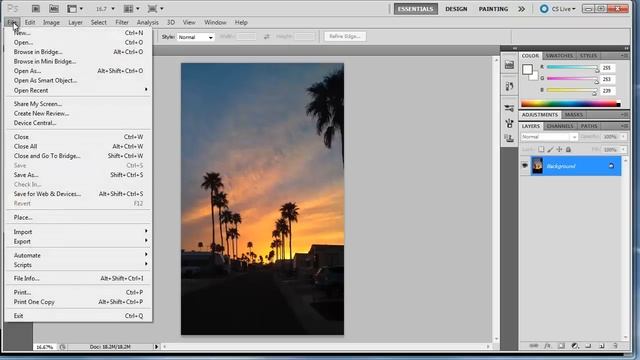Click the add layer mask icon
640x360 pixels.
pyautogui.click(x=561, y=346)
